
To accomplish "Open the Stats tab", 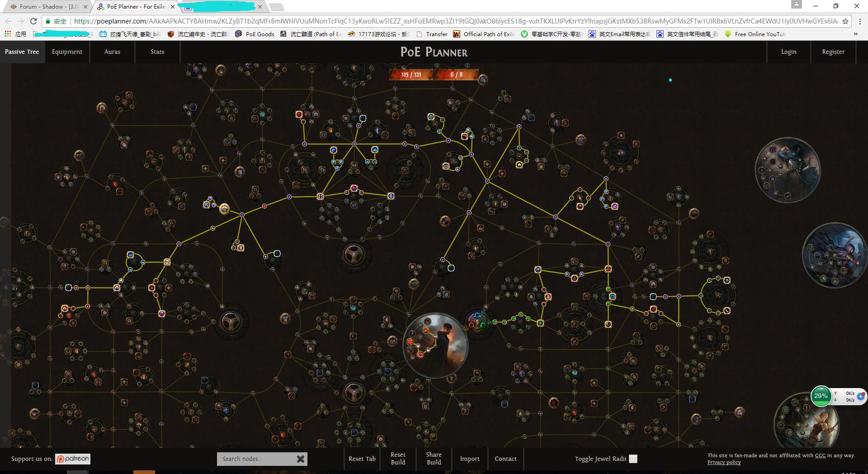I will pos(157,52).
